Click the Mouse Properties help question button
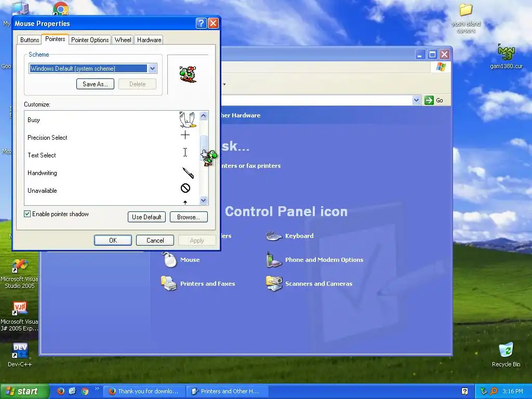 pyautogui.click(x=201, y=23)
